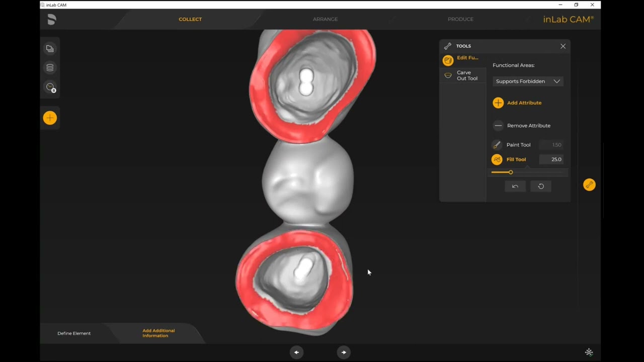Minimize the inLab CAM window
Image resolution: width=644 pixels, height=362 pixels.
560,5
